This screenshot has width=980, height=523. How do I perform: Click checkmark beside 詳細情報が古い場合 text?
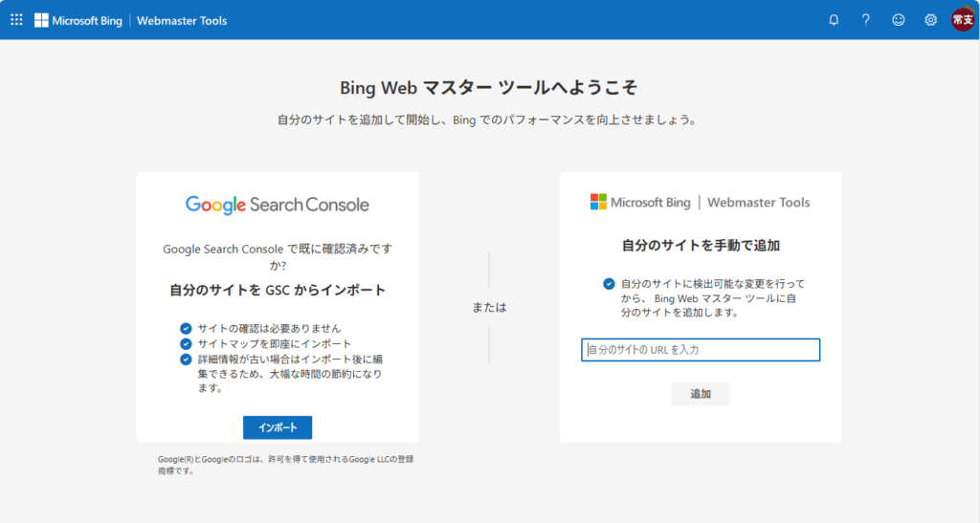(x=186, y=360)
